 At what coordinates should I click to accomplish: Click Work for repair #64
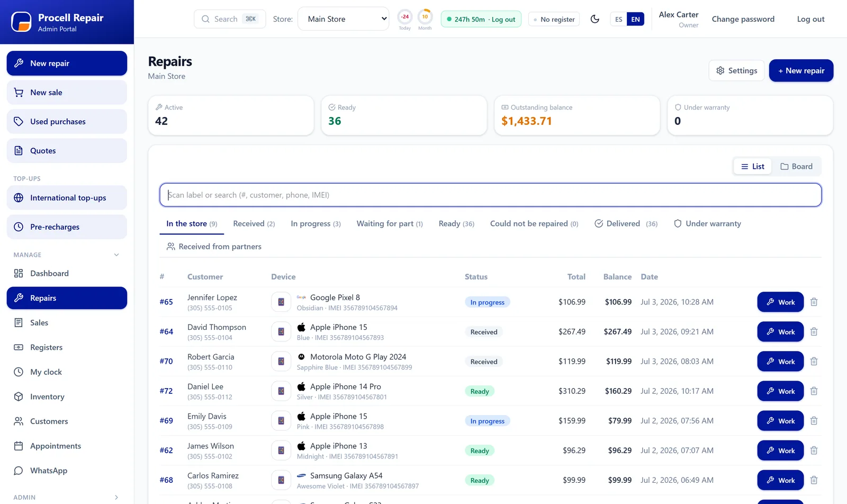pos(780,331)
